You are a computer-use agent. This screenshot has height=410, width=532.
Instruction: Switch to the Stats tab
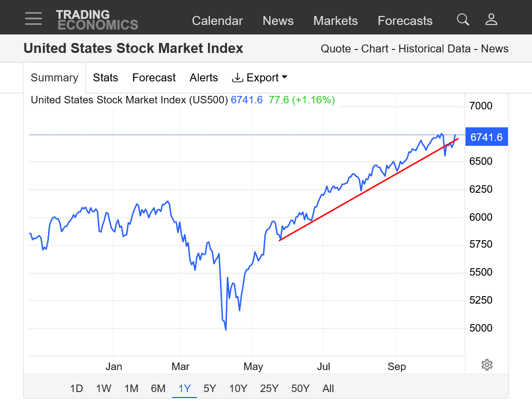click(105, 78)
